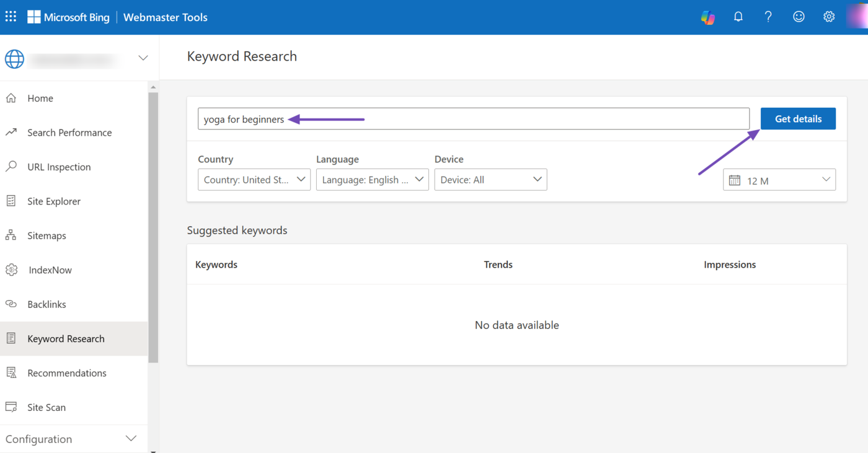Open the notifications bell
Image resolution: width=868 pixels, height=453 pixels.
click(738, 17)
